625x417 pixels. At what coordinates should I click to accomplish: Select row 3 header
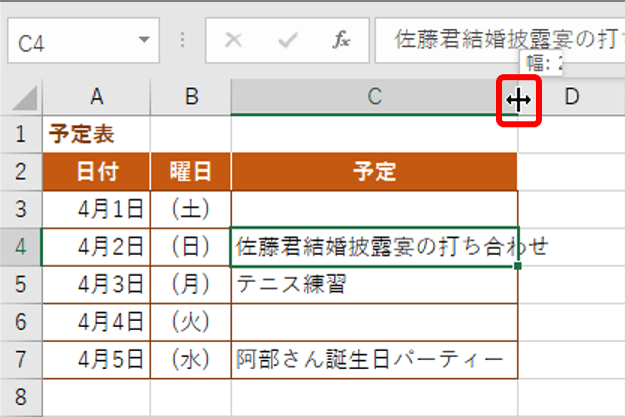21,209
